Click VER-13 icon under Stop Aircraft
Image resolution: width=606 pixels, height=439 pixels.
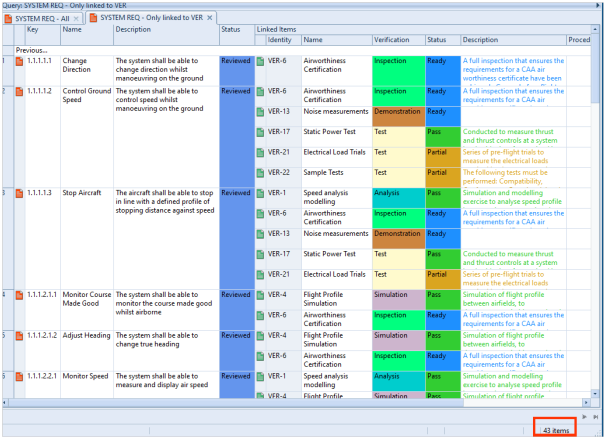pyautogui.click(x=260, y=234)
